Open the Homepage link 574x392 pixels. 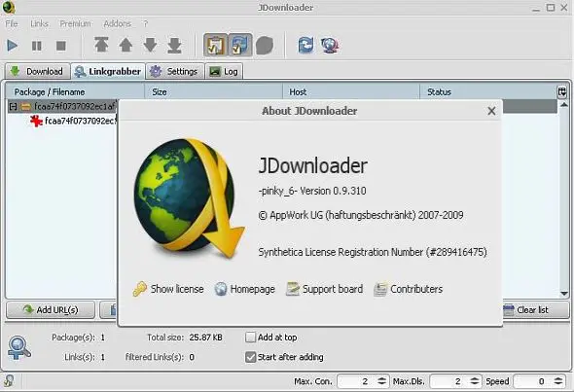244,289
